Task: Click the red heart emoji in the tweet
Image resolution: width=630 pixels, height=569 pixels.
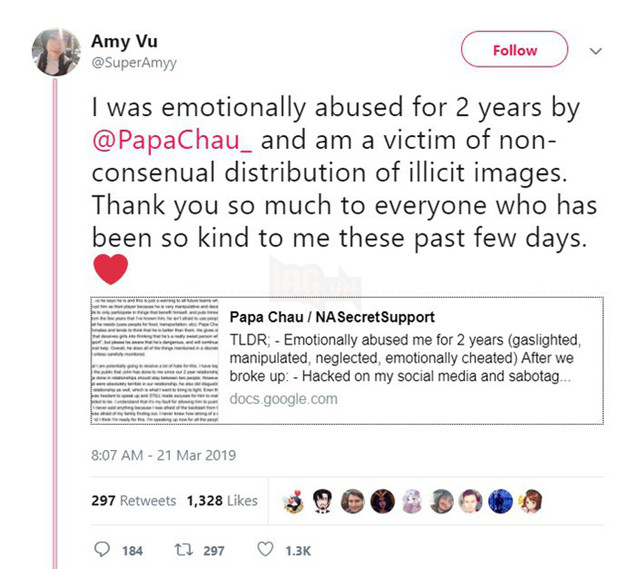Action: pyautogui.click(x=111, y=269)
